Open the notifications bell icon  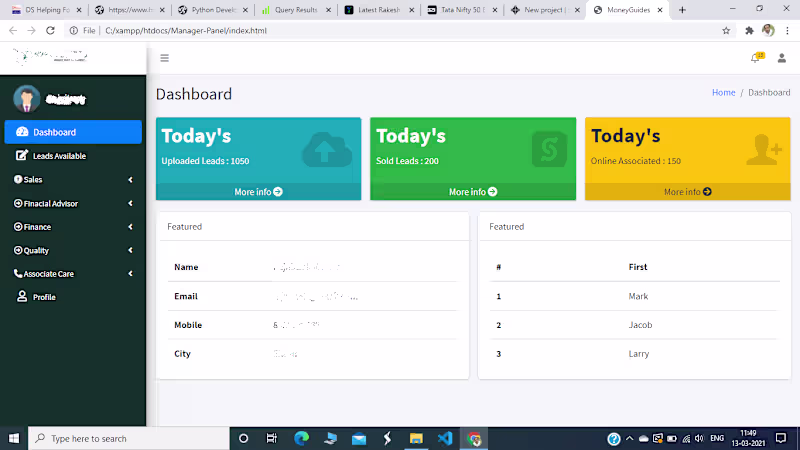point(756,58)
